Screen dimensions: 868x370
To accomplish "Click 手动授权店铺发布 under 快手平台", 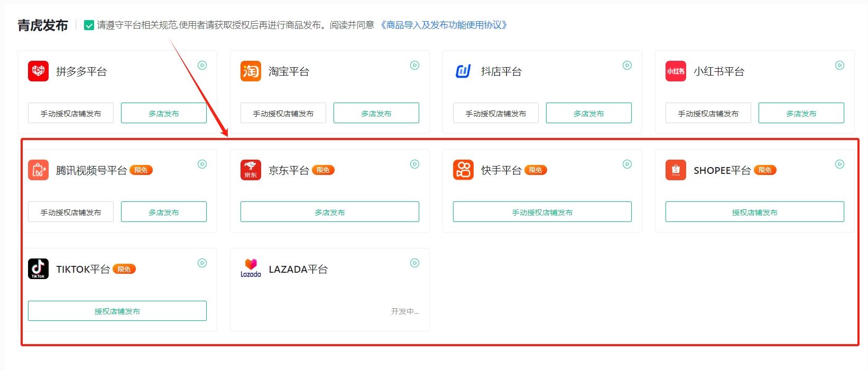I will pyautogui.click(x=542, y=212).
